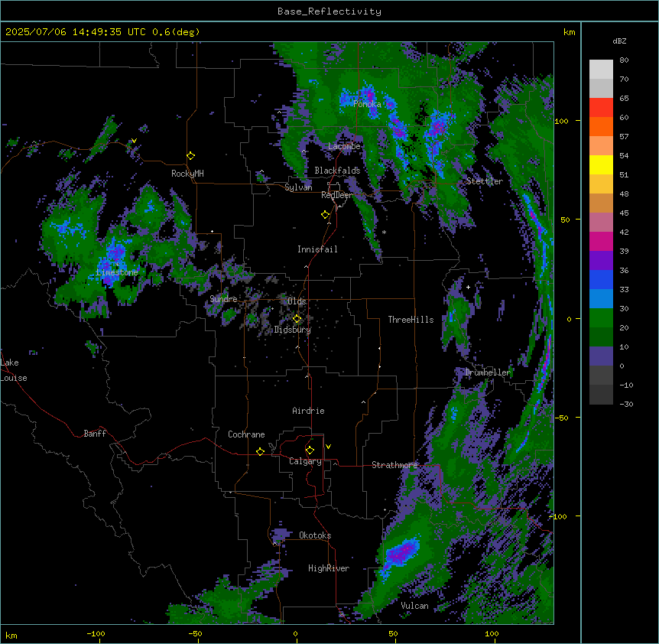
Task: Click the RedDeer city label
Action: (x=337, y=195)
